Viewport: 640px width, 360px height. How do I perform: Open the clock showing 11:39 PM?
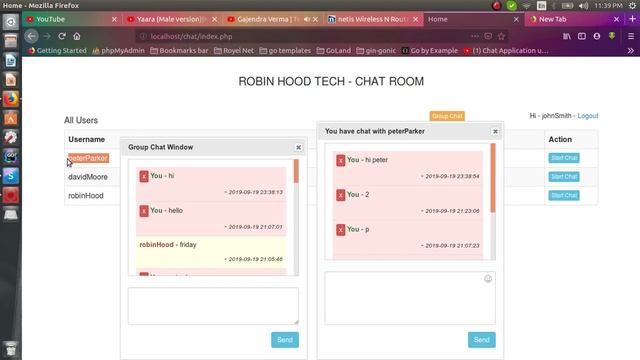(x=608, y=5)
